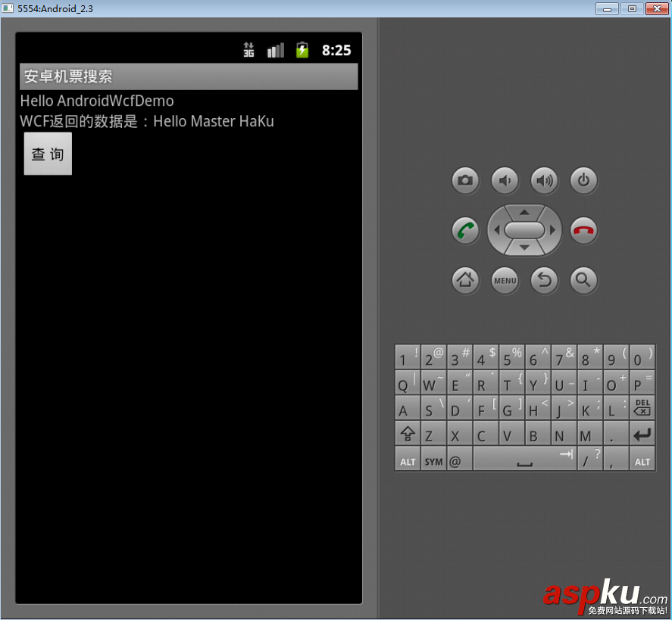The width and height of the screenshot is (672, 620).
Task: Click the 8:25 clock in status bar
Action: [336, 50]
